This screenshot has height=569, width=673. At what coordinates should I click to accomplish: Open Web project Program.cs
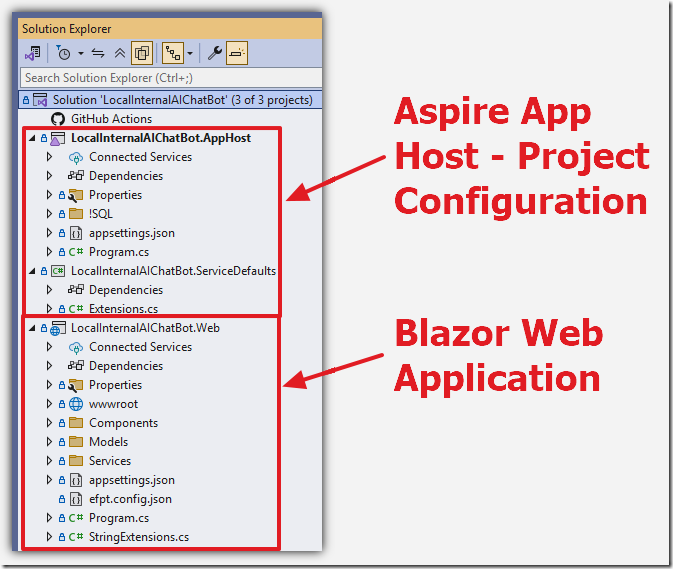pos(119,518)
